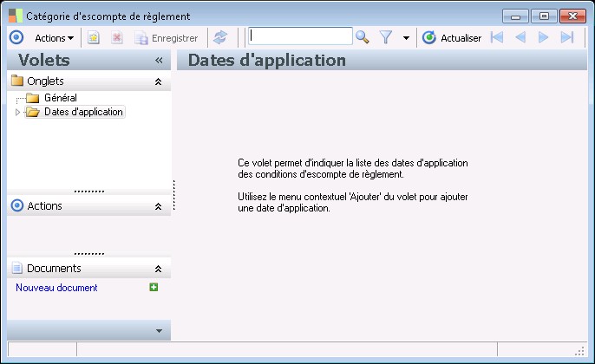This screenshot has height=364, width=595.
Task: Click the Nouveau document link
Action: tap(56, 288)
